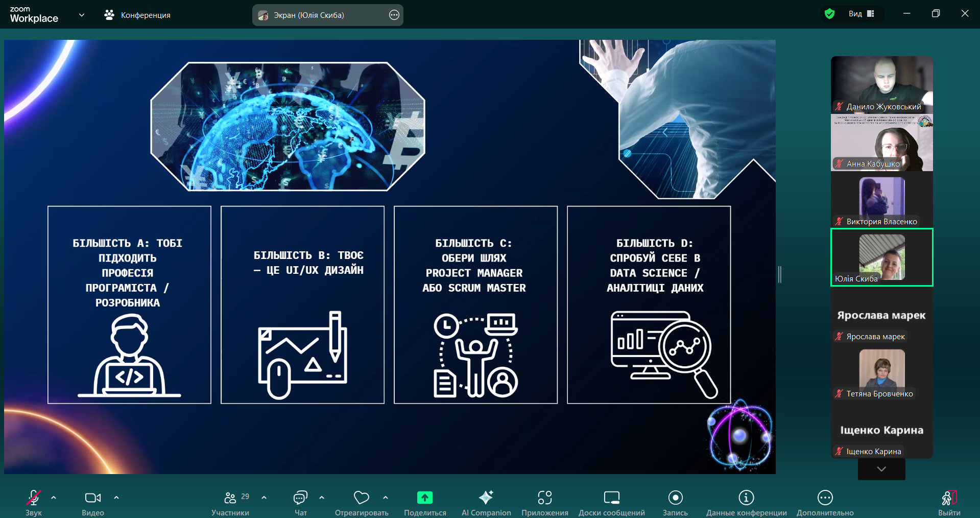Viewport: 980px width, 518px height.
Task: Click the data analytics magnifier icon
Action: [x=664, y=355]
